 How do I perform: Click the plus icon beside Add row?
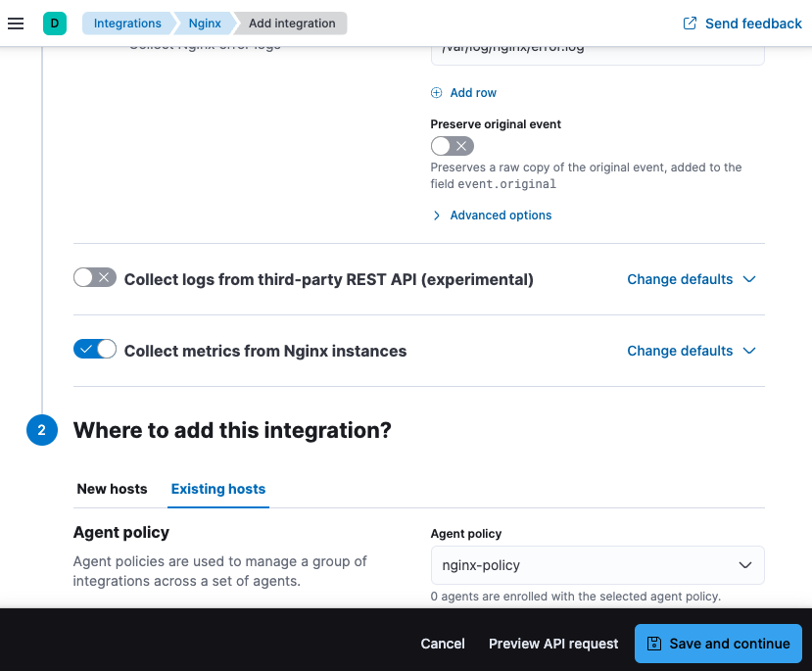(x=436, y=92)
